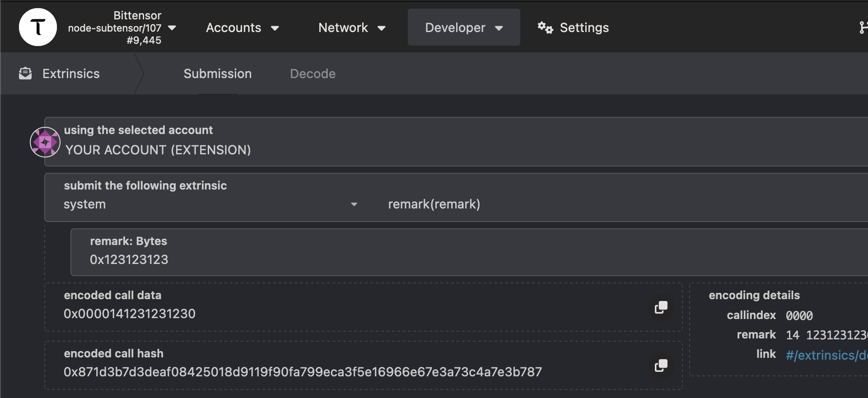
Task: Click the Extrinsics envelope icon
Action: [x=25, y=73]
